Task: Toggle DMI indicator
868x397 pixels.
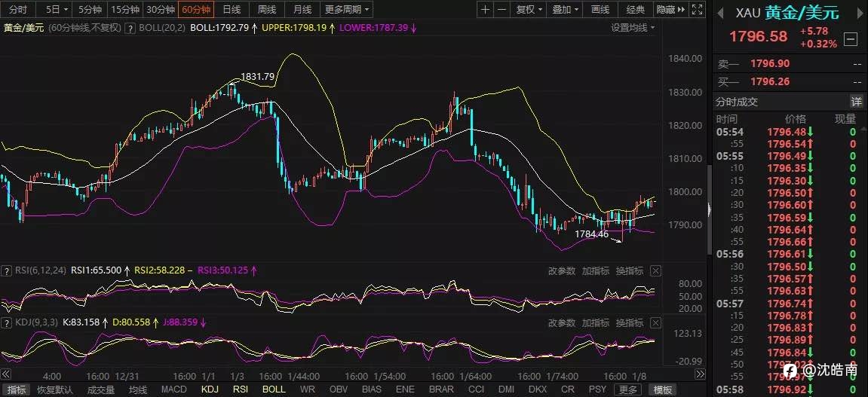Action: tap(507, 389)
